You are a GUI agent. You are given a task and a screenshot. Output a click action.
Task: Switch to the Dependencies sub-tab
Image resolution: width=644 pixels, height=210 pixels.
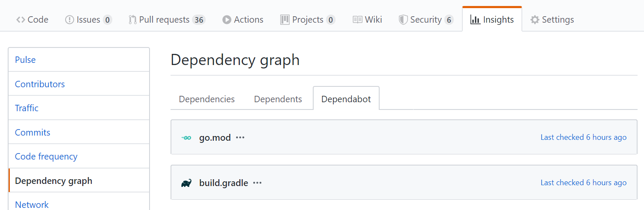point(207,99)
